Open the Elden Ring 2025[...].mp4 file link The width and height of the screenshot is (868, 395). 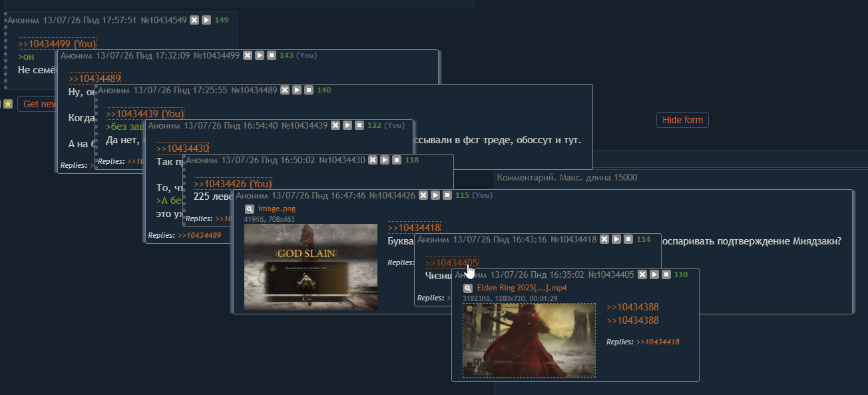(x=522, y=288)
